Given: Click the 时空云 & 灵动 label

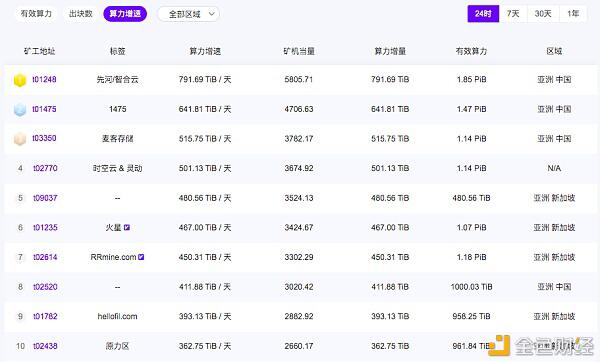Looking at the screenshot, I should (117, 168).
